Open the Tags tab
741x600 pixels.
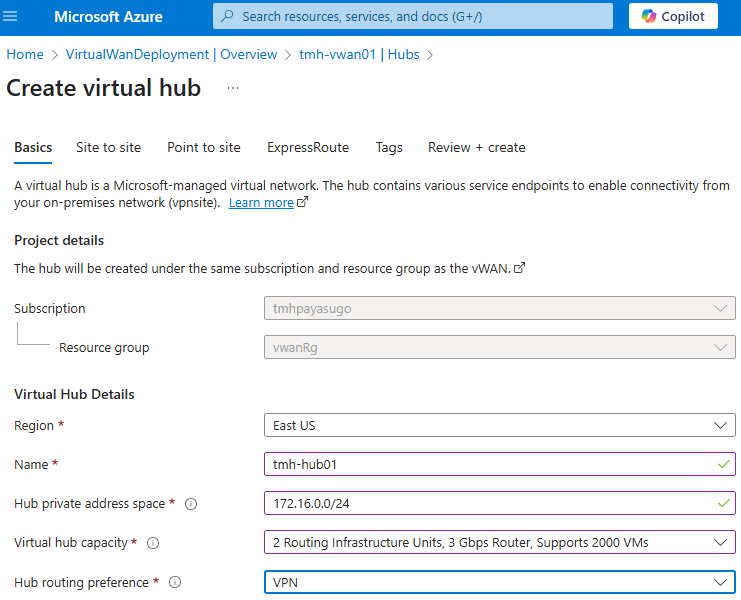(x=389, y=147)
